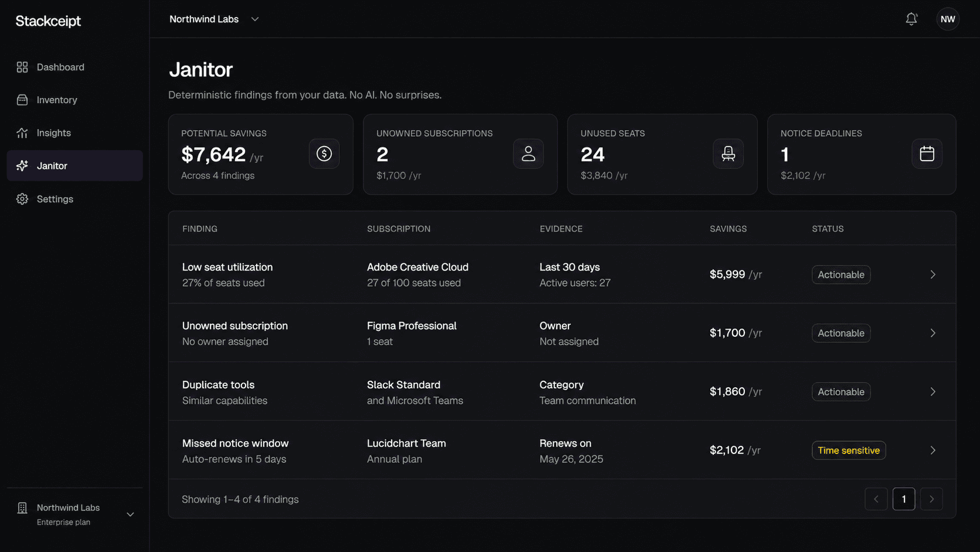Click the Settings gear icon in sidebar
Viewport: 980px width, 552px height.
click(x=22, y=199)
